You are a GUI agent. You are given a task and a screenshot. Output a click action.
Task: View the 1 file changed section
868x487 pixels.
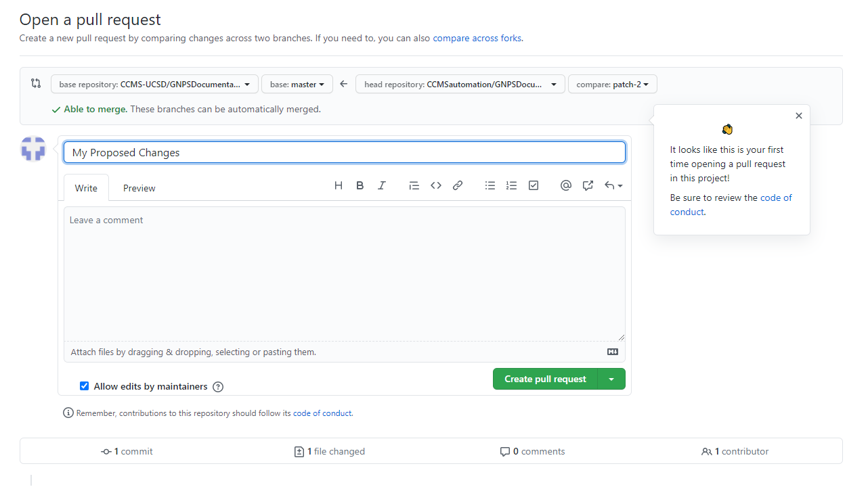click(330, 451)
